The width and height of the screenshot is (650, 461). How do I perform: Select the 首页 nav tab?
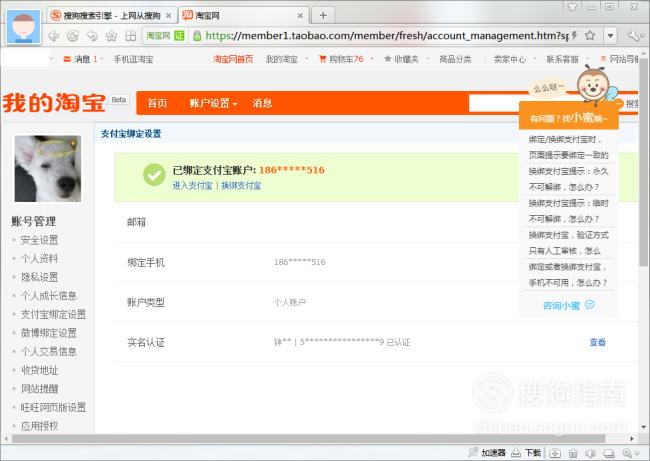(x=158, y=103)
